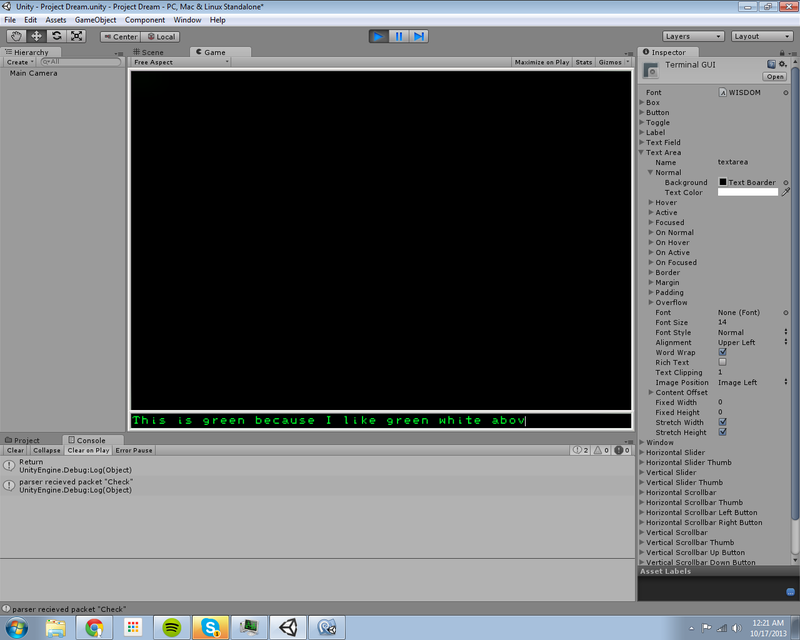The image size is (800, 640).
Task: Open object picker for None (Font)
Action: 786,312
